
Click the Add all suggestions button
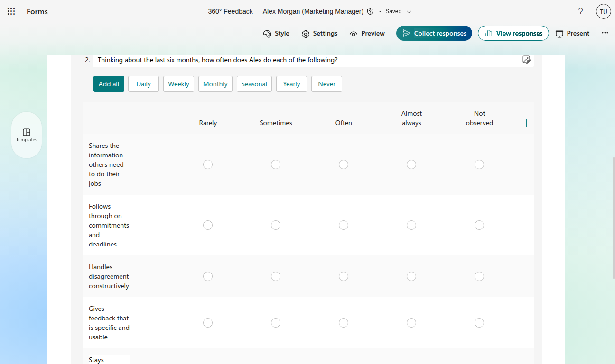pos(109,84)
